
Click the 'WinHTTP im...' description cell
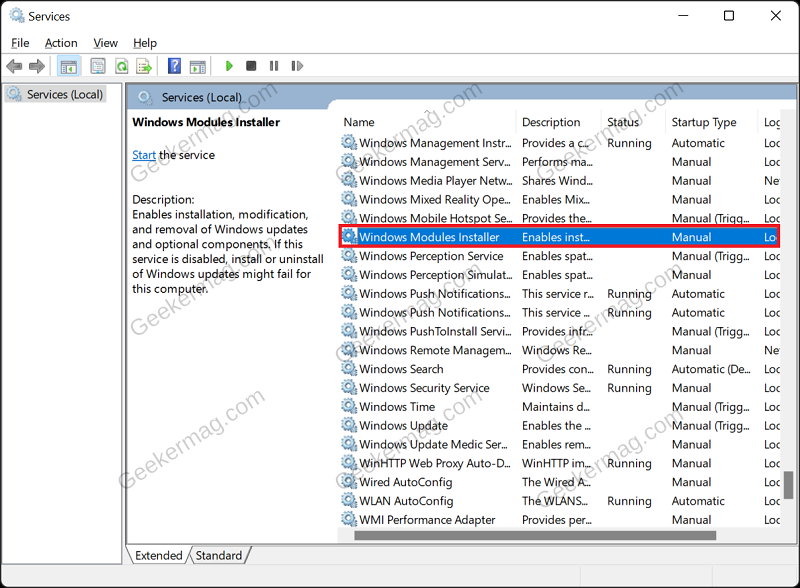pyautogui.click(x=556, y=463)
